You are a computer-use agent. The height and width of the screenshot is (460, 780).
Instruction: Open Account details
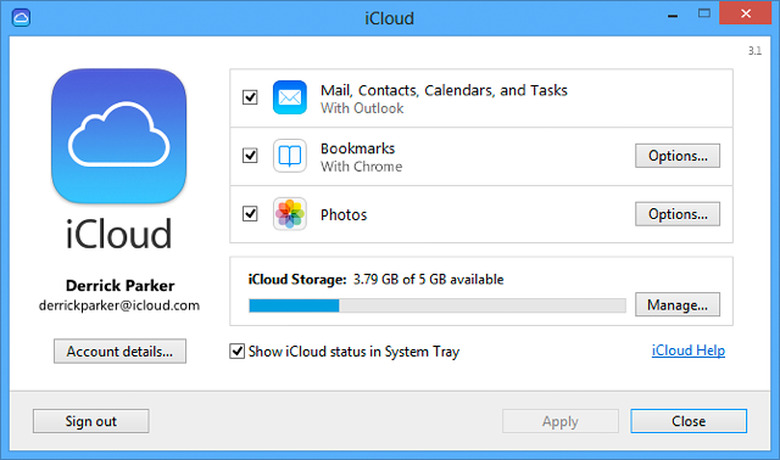[119, 351]
